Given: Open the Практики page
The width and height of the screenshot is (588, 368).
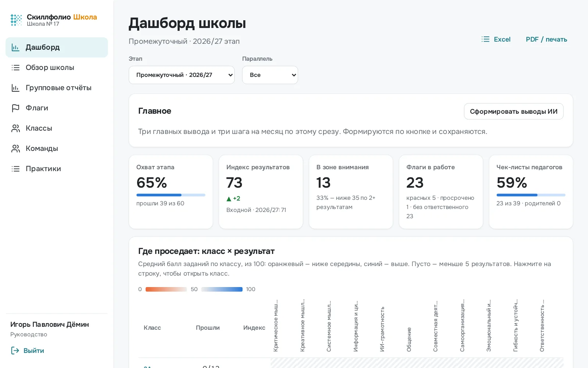Looking at the screenshot, I should coord(57,169).
